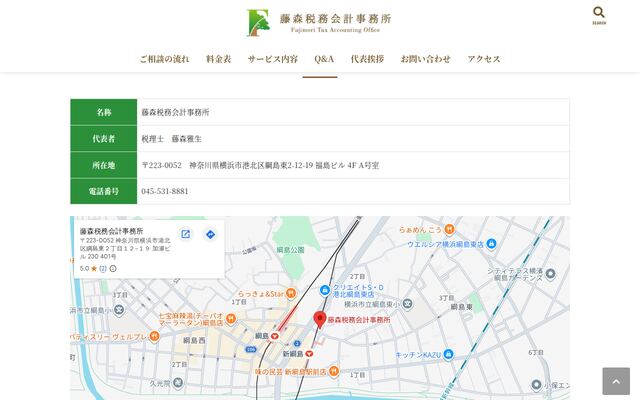Click ウエルシア横浜綱島東店 pharmacy marker
The image size is (640, 400).
click(x=491, y=244)
